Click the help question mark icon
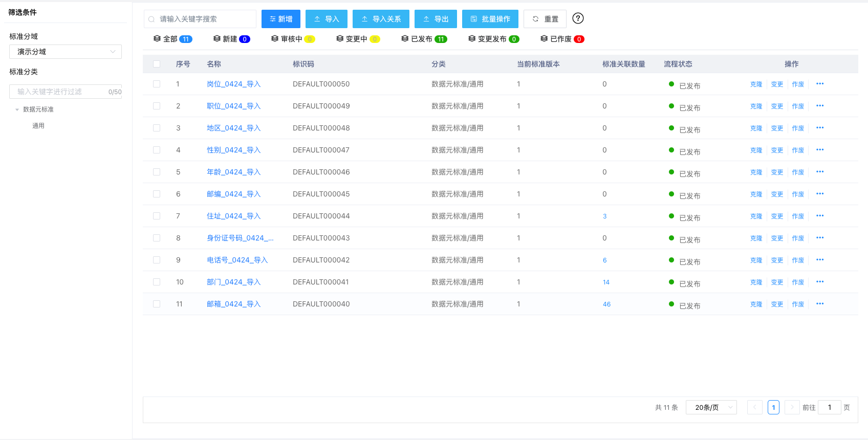The height and width of the screenshot is (440, 868). pos(578,18)
